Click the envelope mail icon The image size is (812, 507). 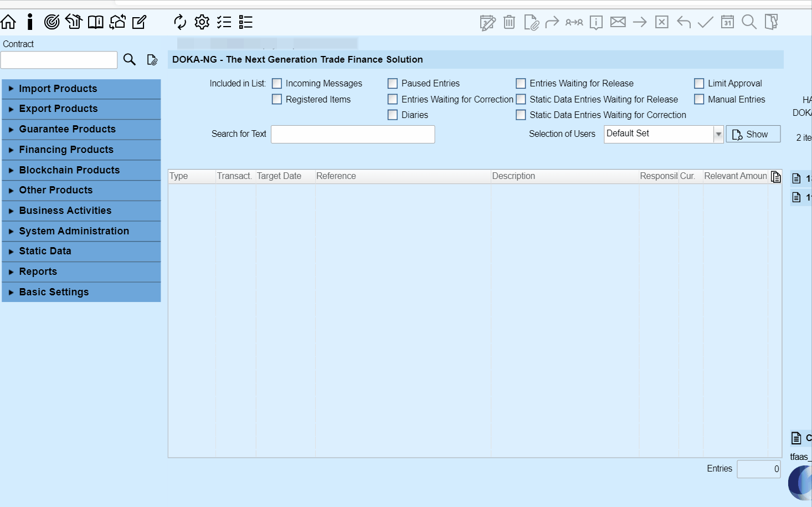[618, 22]
